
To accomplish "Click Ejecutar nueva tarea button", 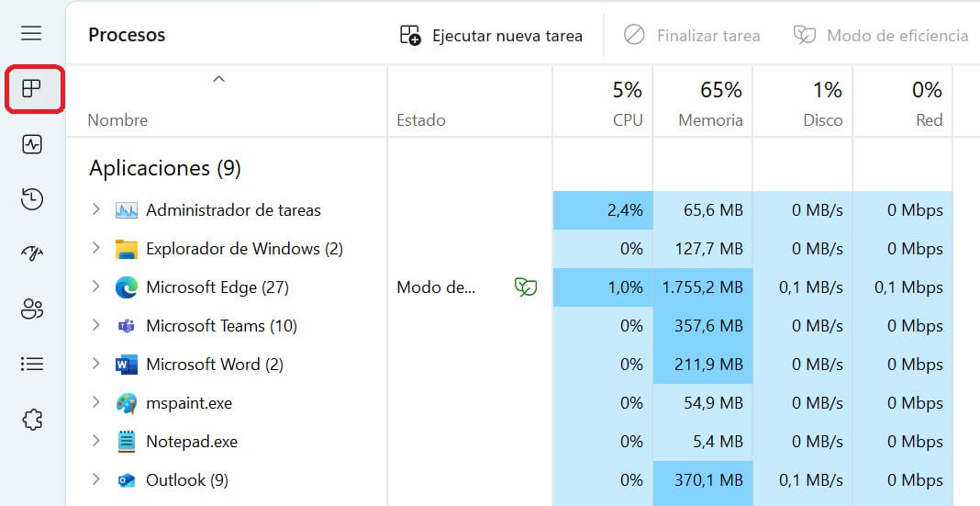I will pos(492,36).
